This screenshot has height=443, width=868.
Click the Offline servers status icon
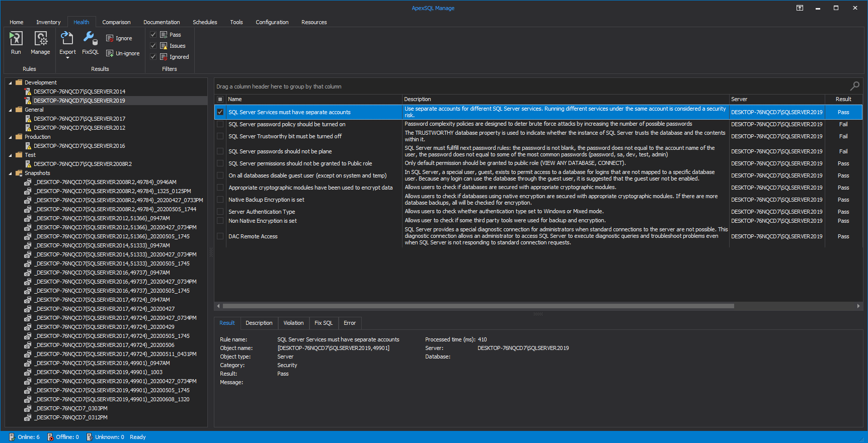50,437
